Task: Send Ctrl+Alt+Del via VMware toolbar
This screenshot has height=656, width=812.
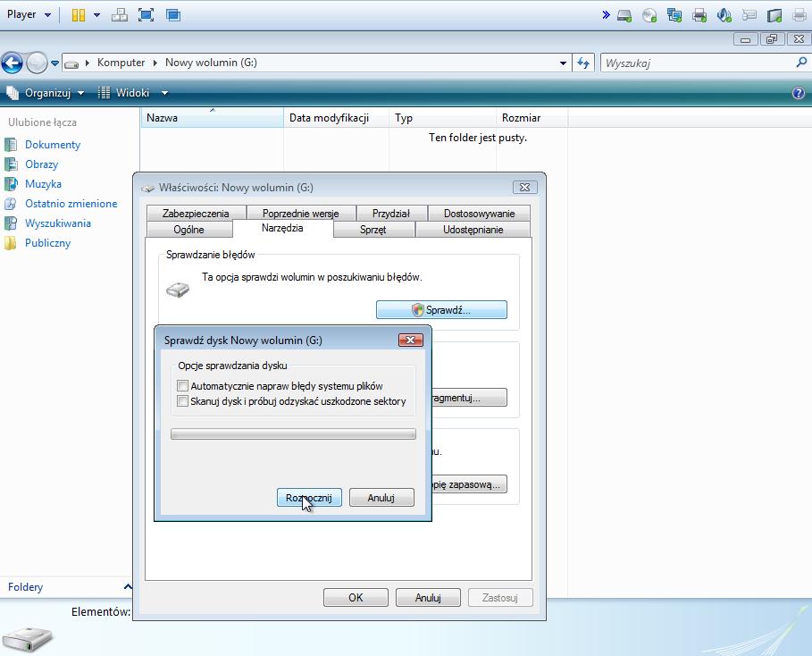Action: click(x=120, y=15)
